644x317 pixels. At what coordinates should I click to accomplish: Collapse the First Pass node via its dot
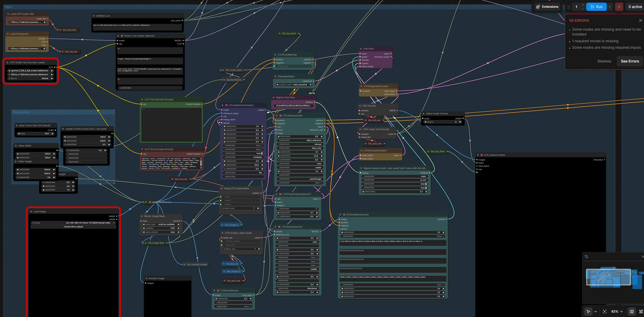(x=361, y=49)
